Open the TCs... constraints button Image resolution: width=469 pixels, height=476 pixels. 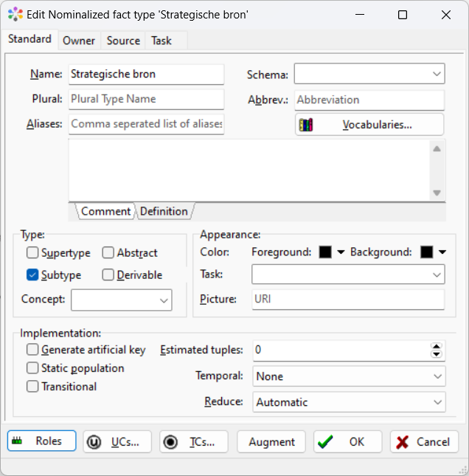193,441
